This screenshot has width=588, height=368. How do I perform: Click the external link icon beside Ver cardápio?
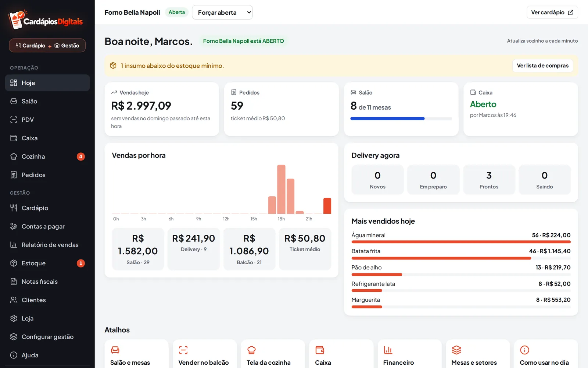570,13
